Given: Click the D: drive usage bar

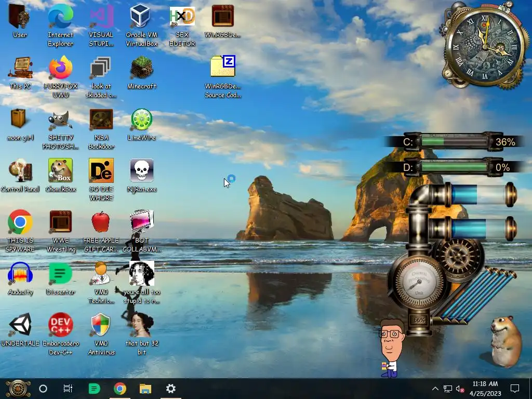Looking at the screenshot, I should tap(455, 167).
